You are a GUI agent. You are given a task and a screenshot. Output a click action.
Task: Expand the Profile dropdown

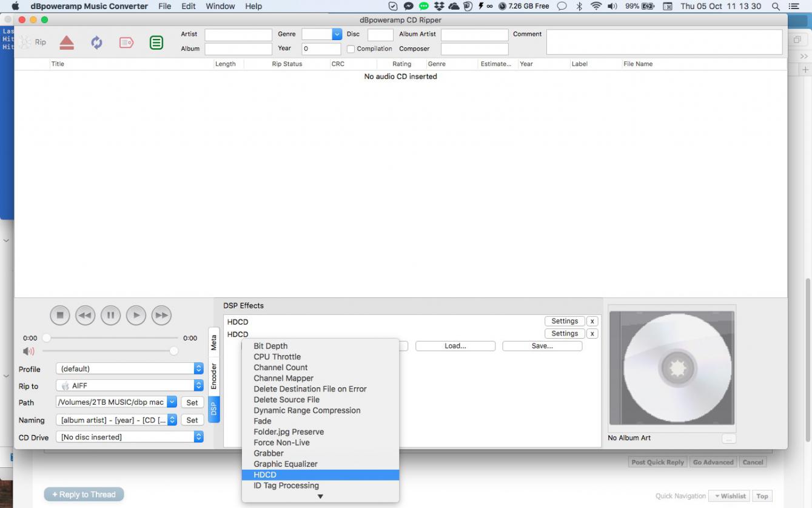(x=198, y=369)
